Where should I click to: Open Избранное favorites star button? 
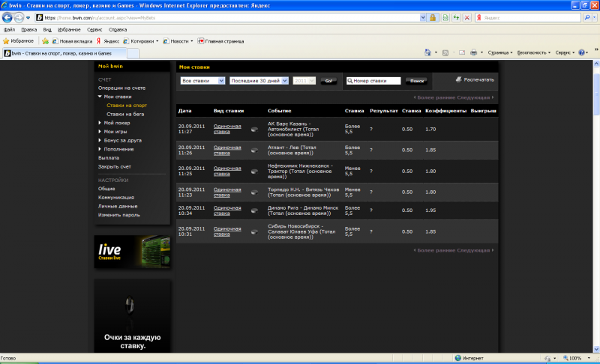18,41
